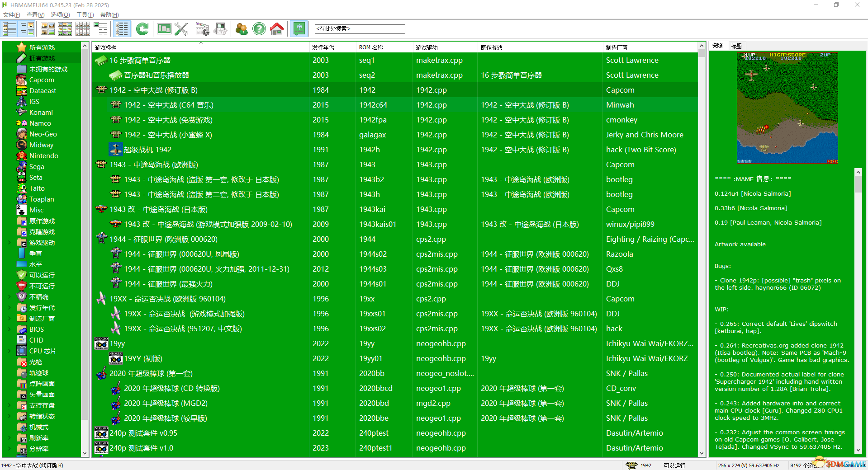Select the Taito folder
Screen dimensions: 868x470
point(37,188)
